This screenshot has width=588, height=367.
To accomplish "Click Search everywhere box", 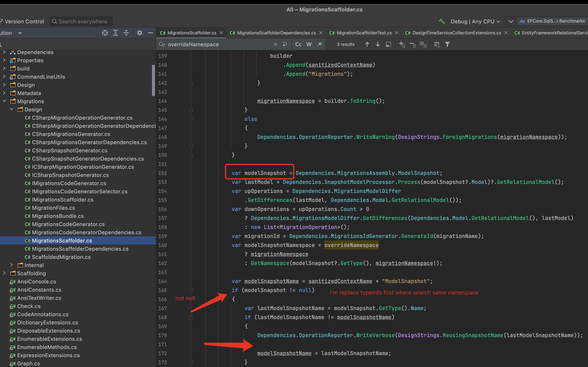I will coord(81,21).
